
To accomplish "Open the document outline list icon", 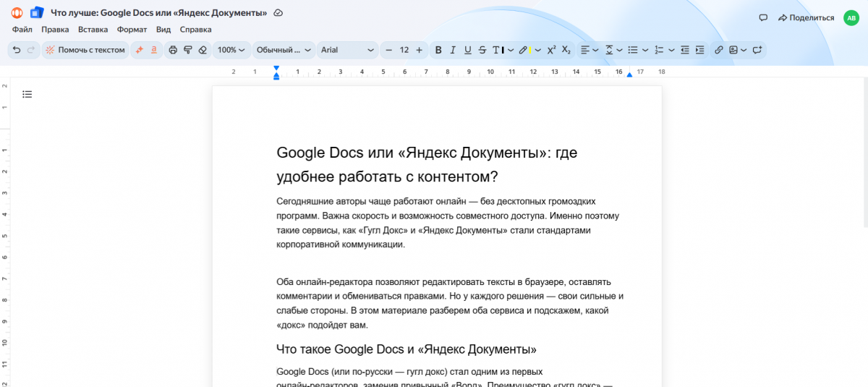I will 27,94.
